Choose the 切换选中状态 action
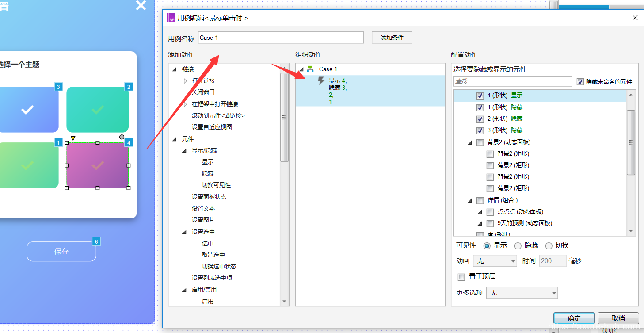This screenshot has height=333, width=644. pos(219,267)
